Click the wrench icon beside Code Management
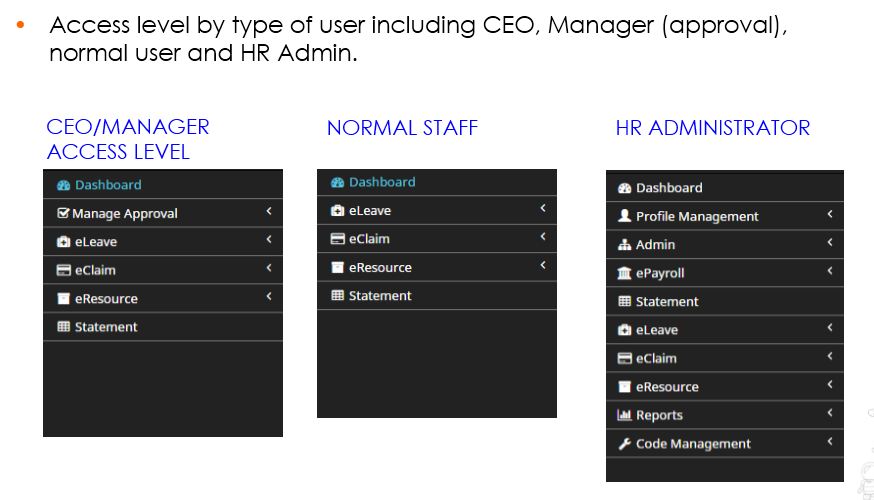Screen dimensions: 874x500 (625, 444)
